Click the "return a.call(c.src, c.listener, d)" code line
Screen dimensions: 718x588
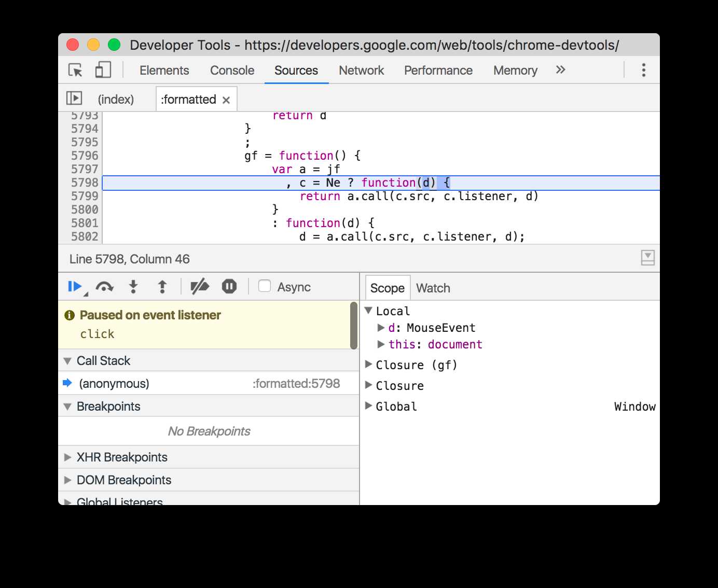tap(419, 196)
